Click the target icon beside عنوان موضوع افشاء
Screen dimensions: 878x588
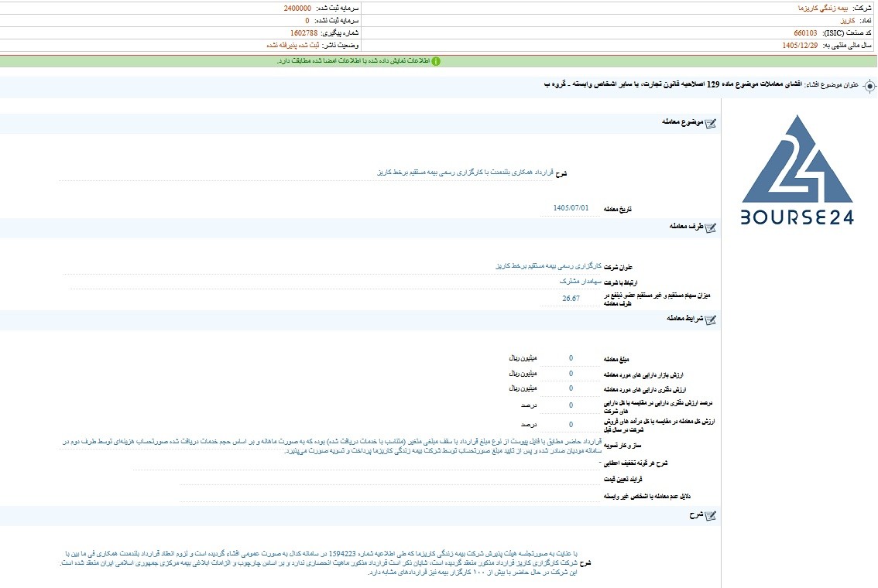869,86
